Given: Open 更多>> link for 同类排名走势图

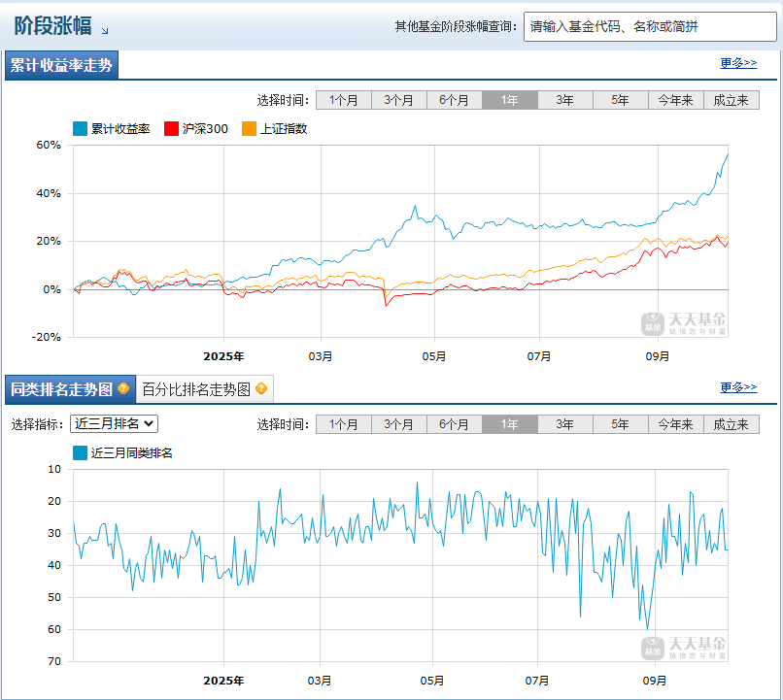Looking at the screenshot, I should coord(738,387).
